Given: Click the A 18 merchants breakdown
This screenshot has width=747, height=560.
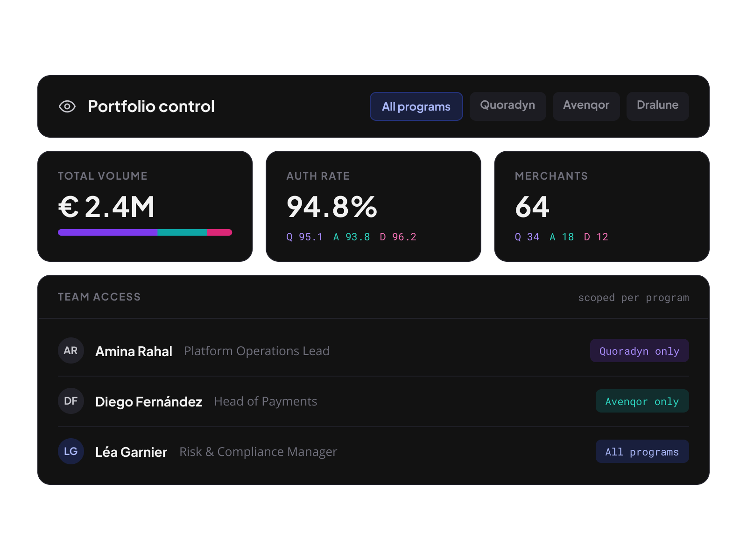Looking at the screenshot, I should (562, 237).
